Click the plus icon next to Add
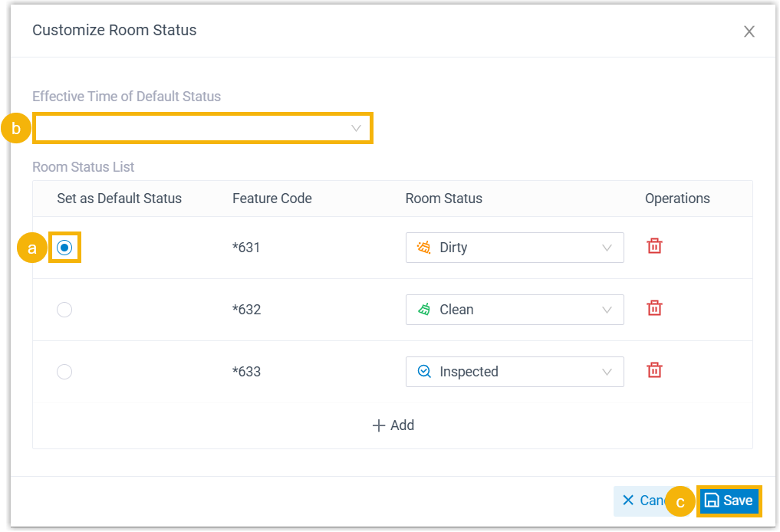 [378, 425]
